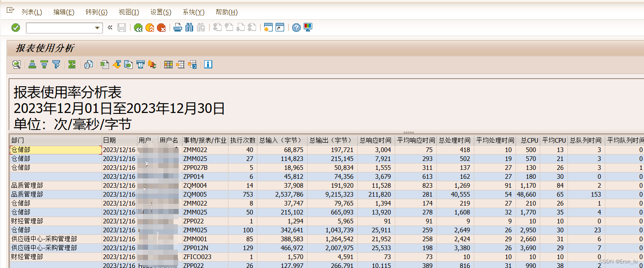Open the command field history dropdown
This screenshot has width=644, height=268.
(x=97, y=27)
